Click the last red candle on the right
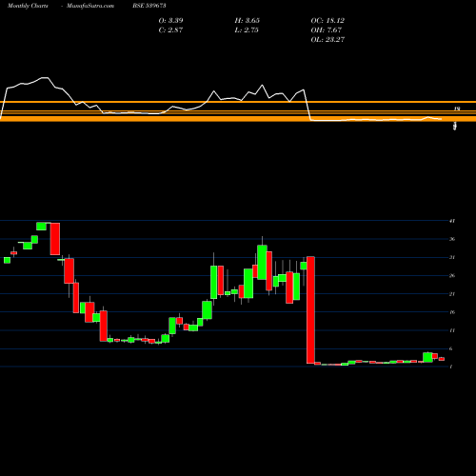Screen dimensions: 476x476 442,359
